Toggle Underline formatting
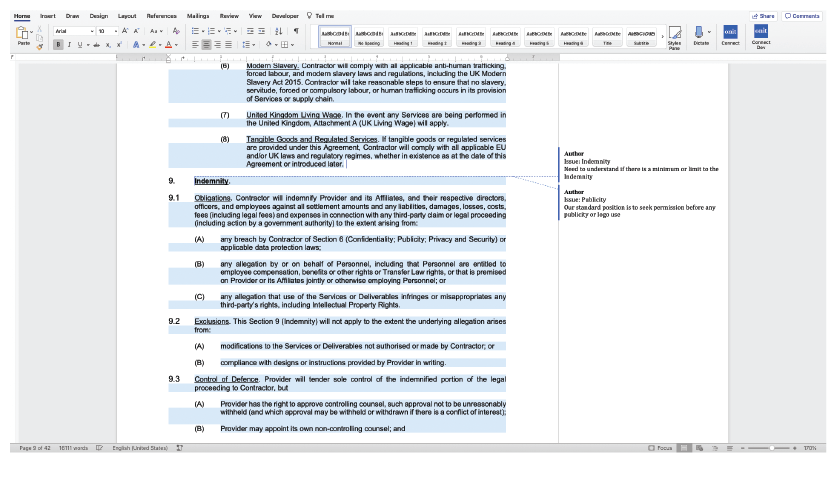The image size is (840, 500). tap(80, 45)
